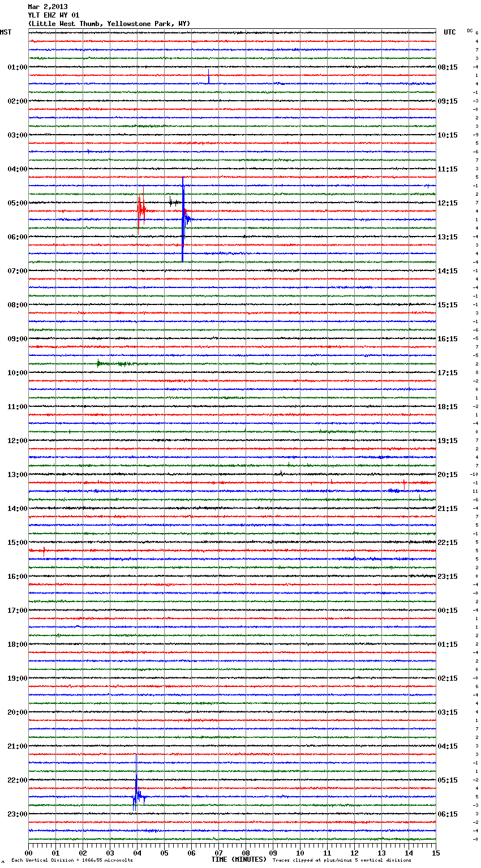Select the 17:00 MST time label

click(18, 611)
